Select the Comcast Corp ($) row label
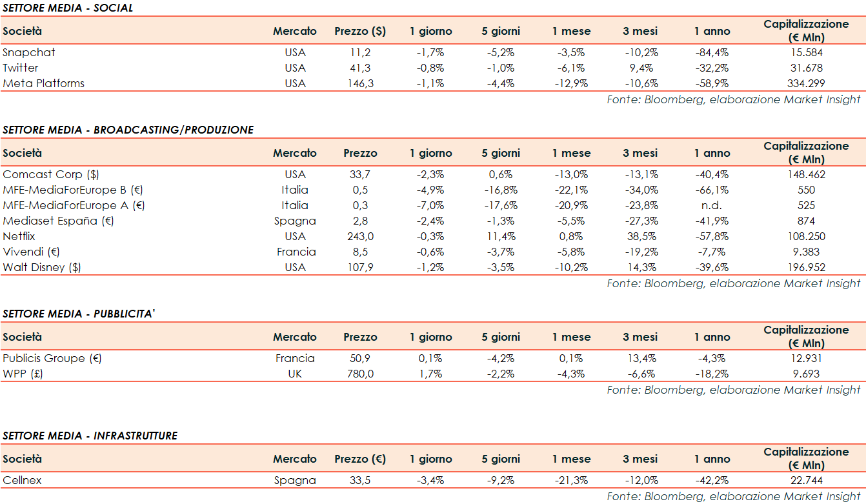Viewport: 866px width, 504px height. pyautogui.click(x=51, y=174)
